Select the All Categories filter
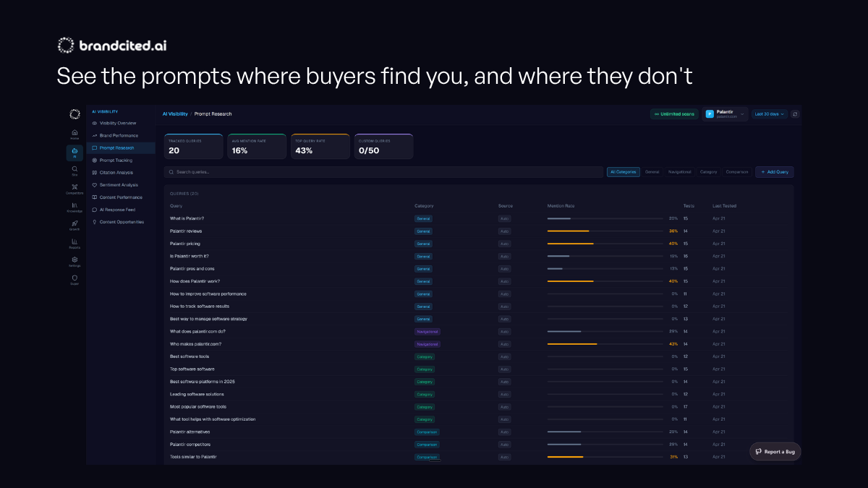 pos(624,172)
